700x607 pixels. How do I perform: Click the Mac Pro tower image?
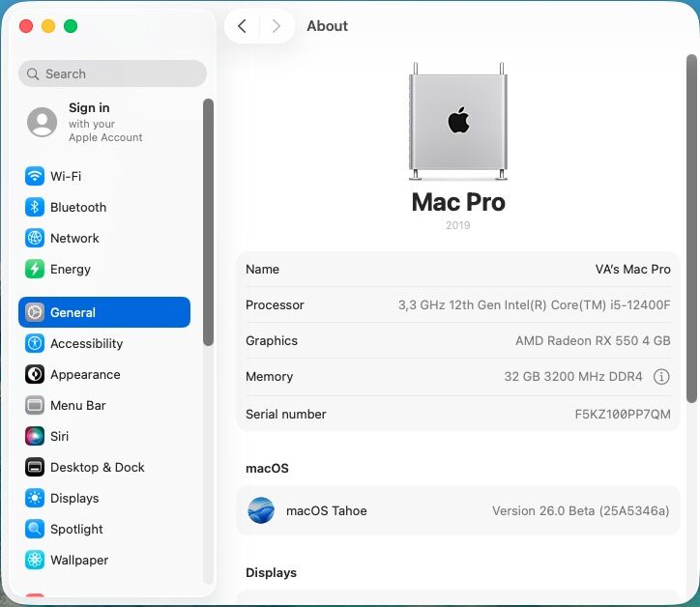pos(458,122)
